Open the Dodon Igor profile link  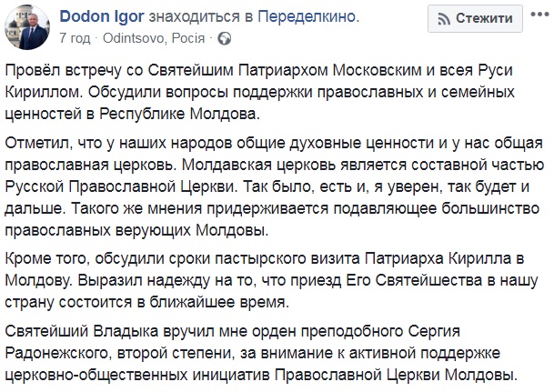pyautogui.click(x=102, y=17)
